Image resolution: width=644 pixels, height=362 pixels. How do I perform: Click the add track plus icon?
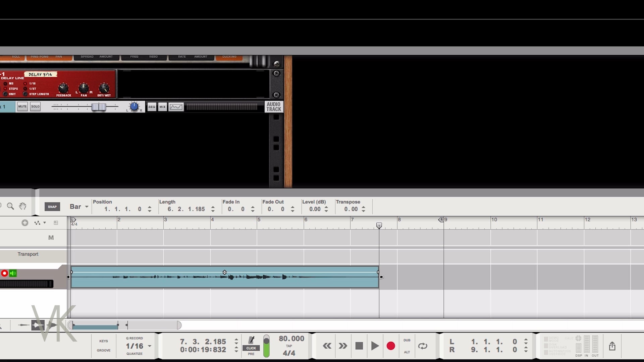coord(25,223)
